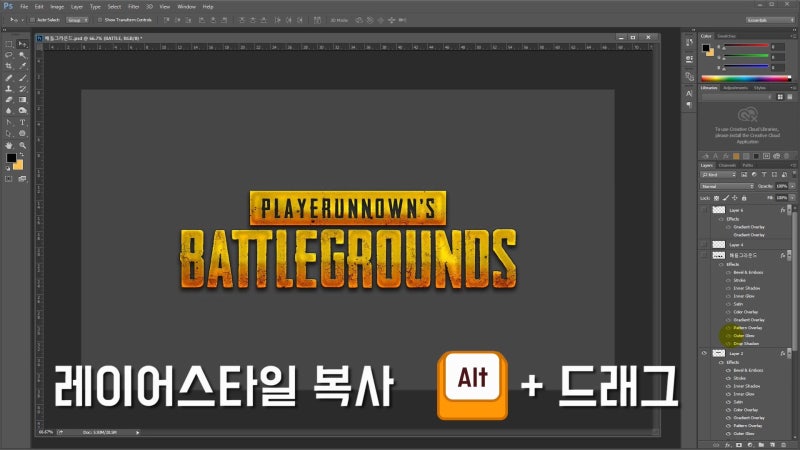Change screen mode icon in toolbox
Screen dimensions: 800x450
(22, 179)
